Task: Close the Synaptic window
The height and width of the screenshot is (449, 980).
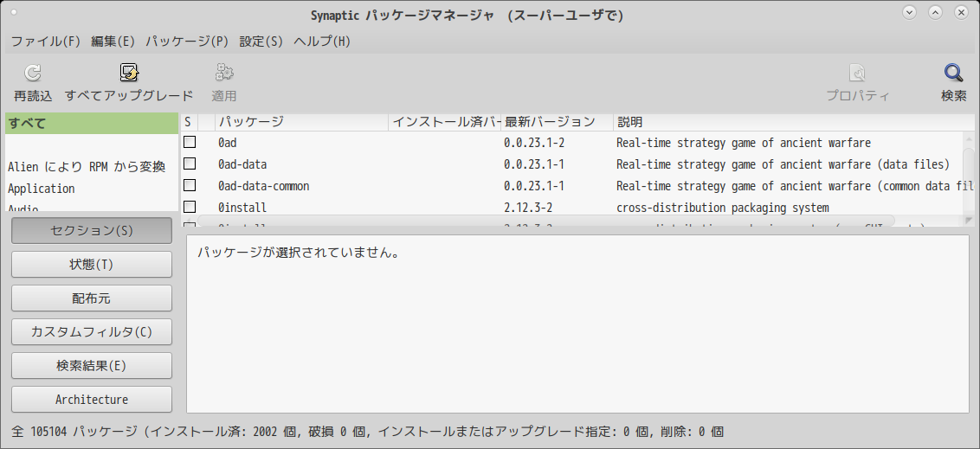Action: [961, 12]
